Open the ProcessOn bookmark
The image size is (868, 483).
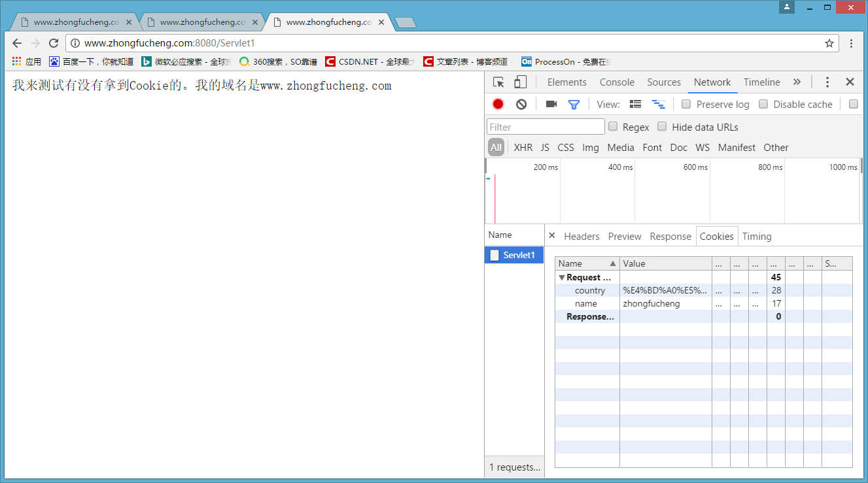coord(565,61)
